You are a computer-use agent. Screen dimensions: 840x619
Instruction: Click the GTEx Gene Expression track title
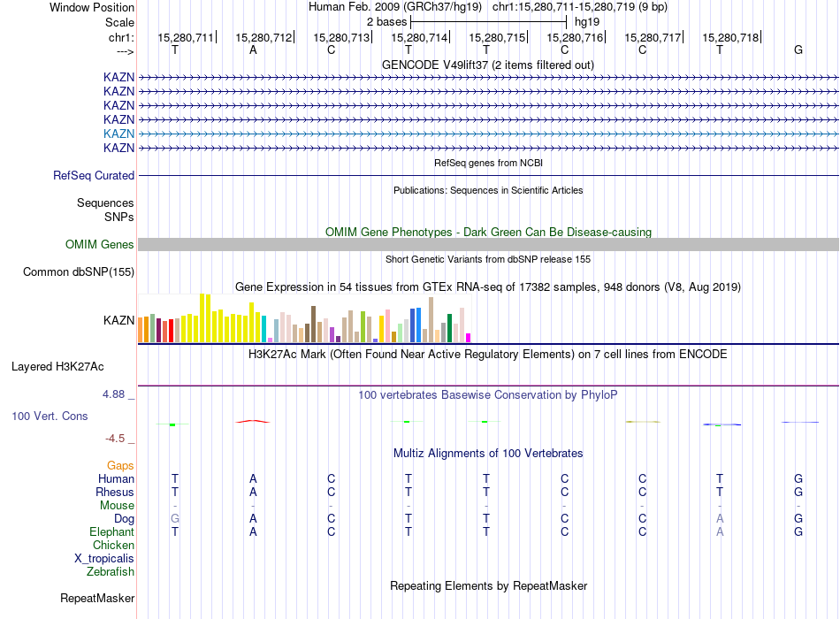[488, 287]
